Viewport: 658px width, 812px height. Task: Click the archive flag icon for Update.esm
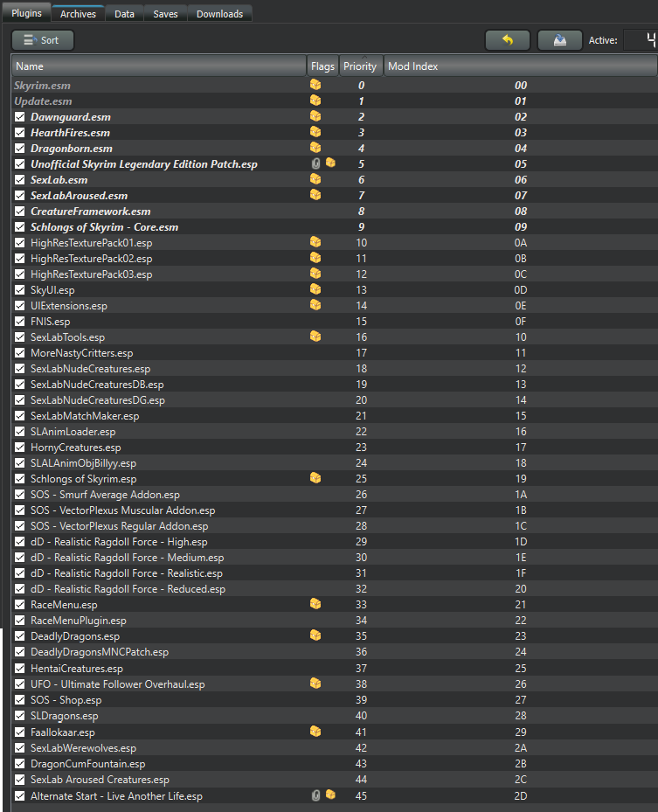tap(315, 101)
